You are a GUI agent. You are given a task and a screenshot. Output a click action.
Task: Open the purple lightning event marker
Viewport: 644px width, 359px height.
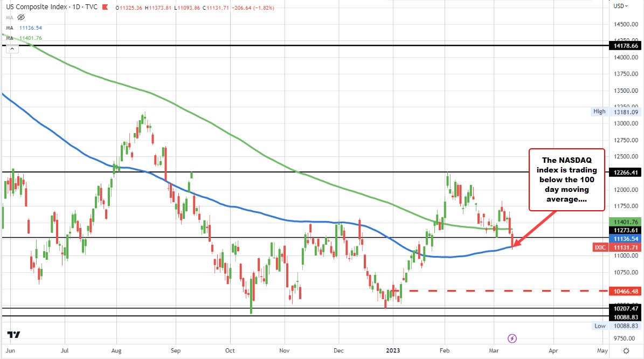coord(512,339)
